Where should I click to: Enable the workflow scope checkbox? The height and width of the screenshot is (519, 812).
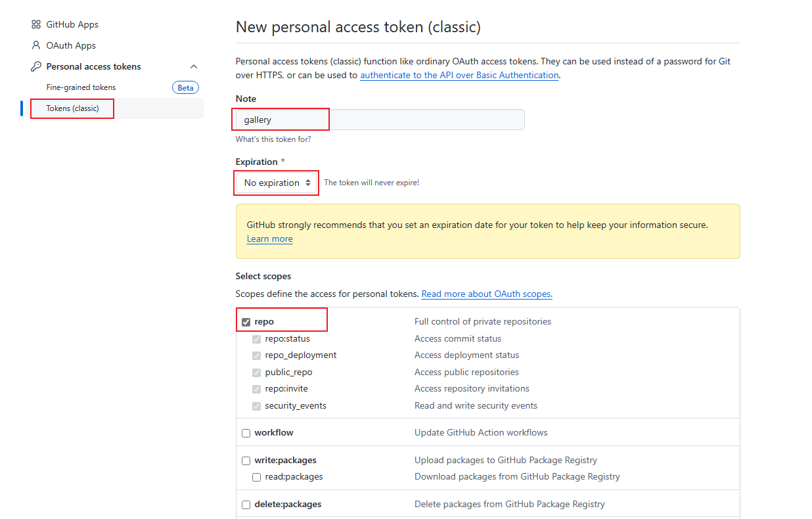pos(246,433)
